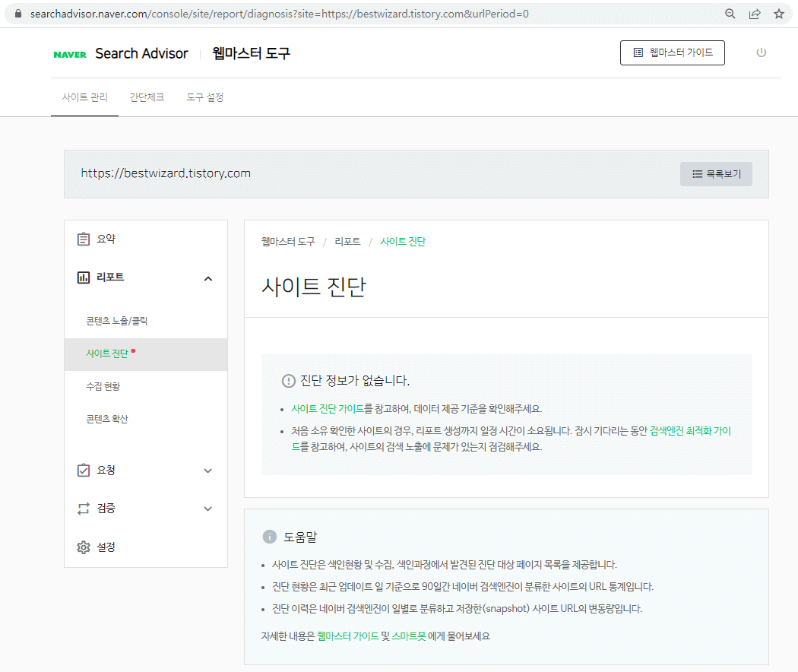Click the padlock icon in address bar
798x672 pixels.
click(x=17, y=13)
